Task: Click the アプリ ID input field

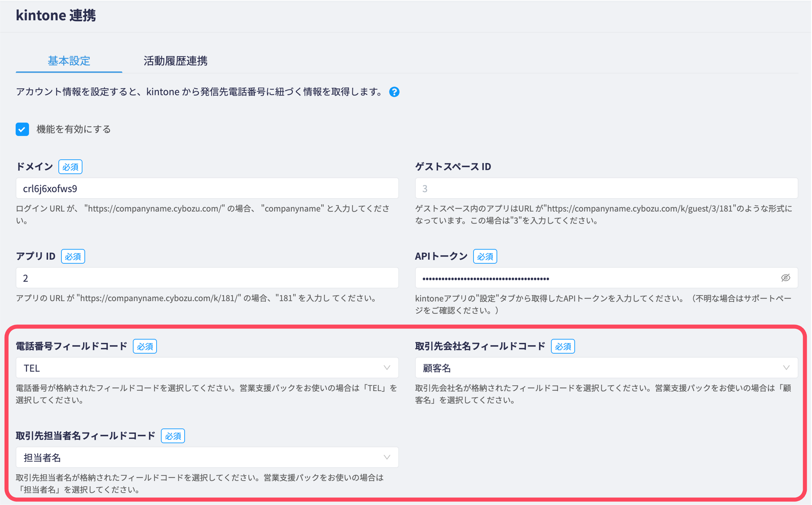Action: pyautogui.click(x=207, y=278)
